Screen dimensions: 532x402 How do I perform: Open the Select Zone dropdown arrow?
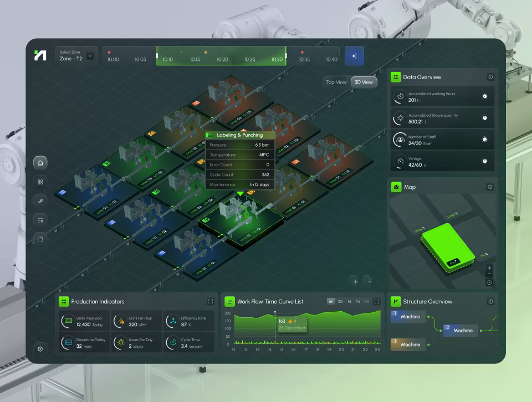click(x=90, y=56)
